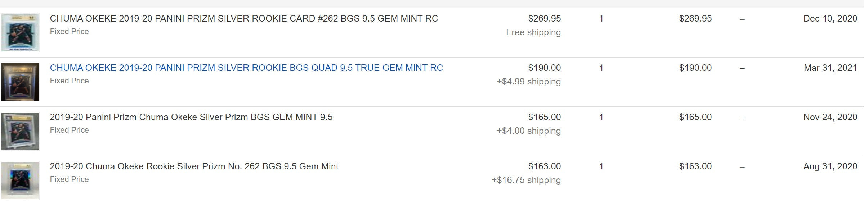Click the $190.00 price with $4.99 shipping
The image size is (868, 201).
tap(544, 68)
